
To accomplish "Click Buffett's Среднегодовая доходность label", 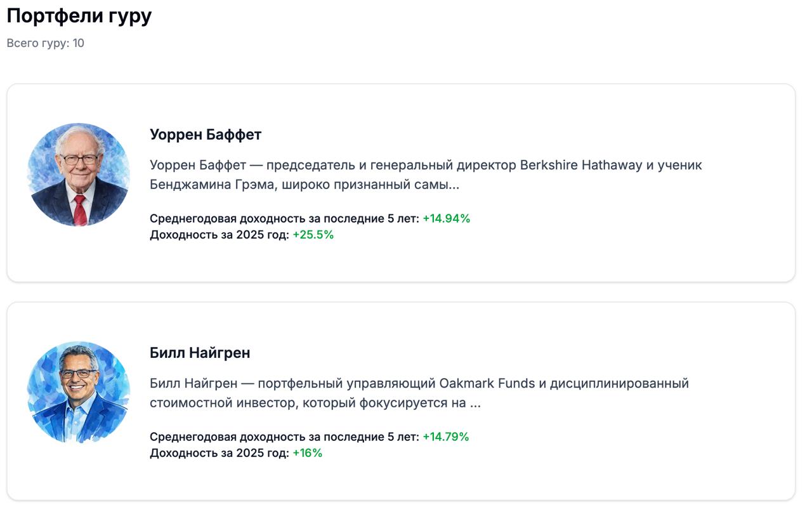I will pyautogui.click(x=282, y=218).
